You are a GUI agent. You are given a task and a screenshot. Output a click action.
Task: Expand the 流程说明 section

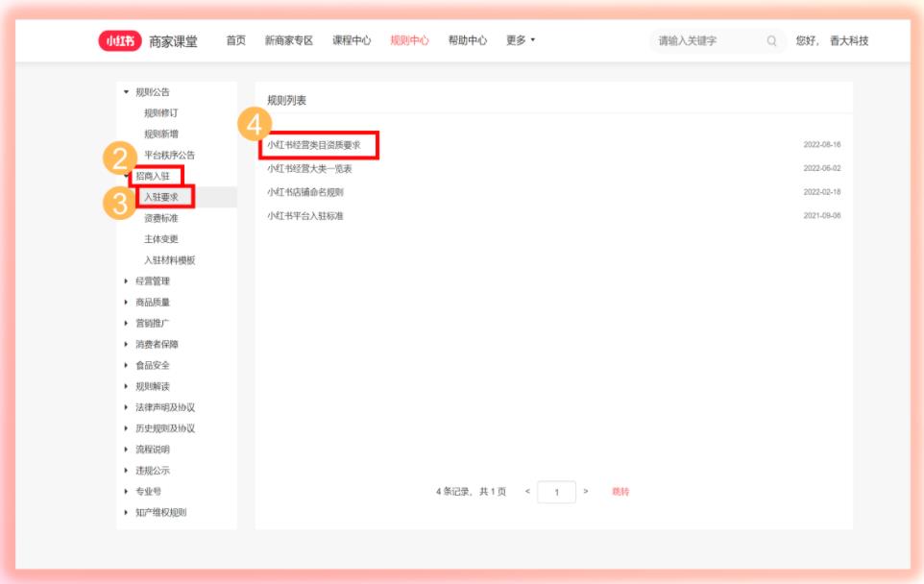pos(152,450)
